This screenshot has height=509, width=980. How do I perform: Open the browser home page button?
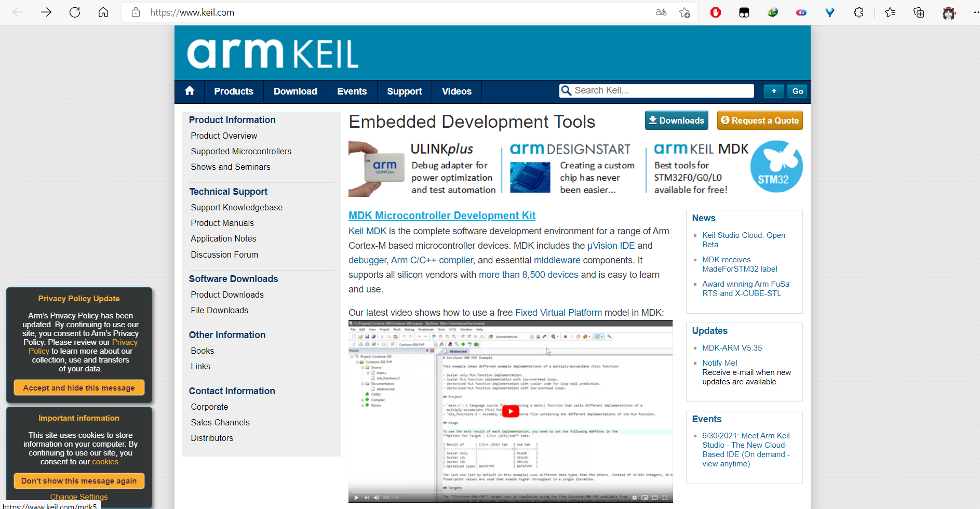point(103,12)
